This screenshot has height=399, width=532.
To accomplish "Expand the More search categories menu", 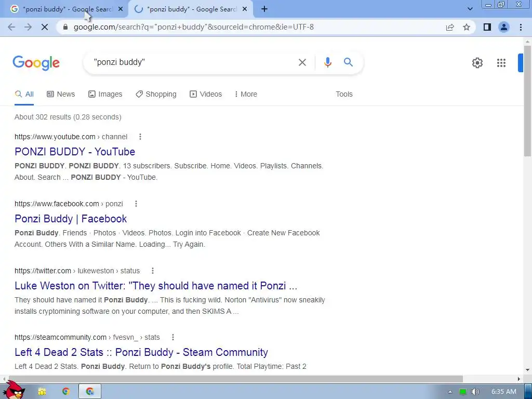I will coord(246,95).
